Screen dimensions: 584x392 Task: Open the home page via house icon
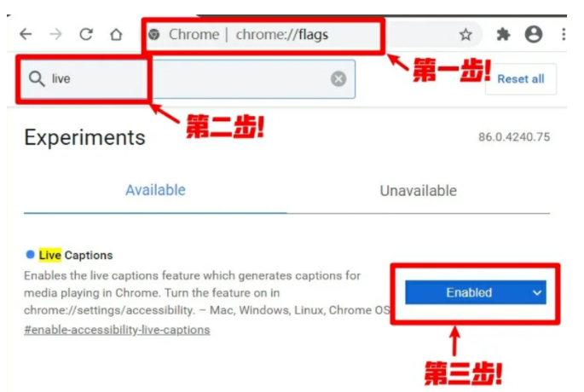(x=116, y=34)
